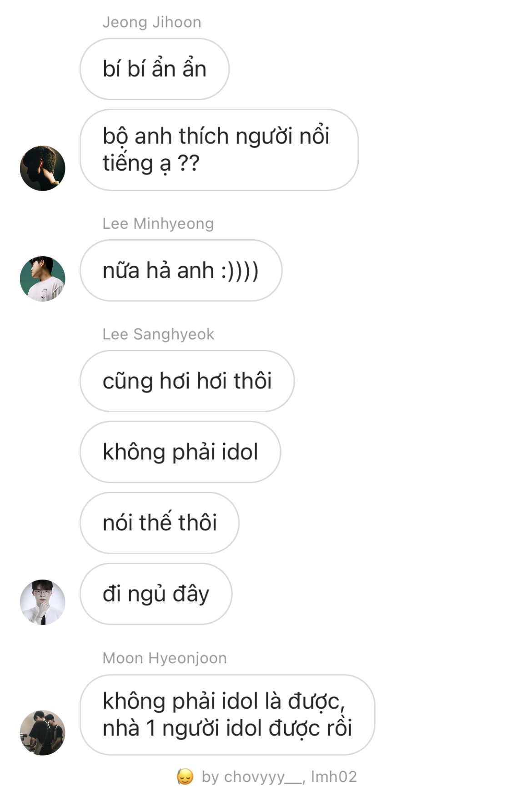Screen dimensions: 532x797
Task: Click the Jeong Jihoon sender name
Action: click(x=152, y=22)
